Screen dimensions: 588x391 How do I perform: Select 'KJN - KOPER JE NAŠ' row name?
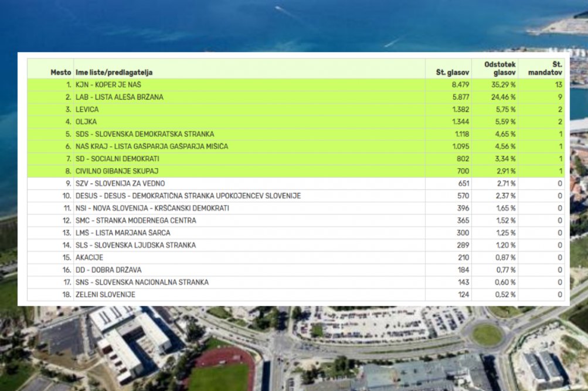coord(108,85)
